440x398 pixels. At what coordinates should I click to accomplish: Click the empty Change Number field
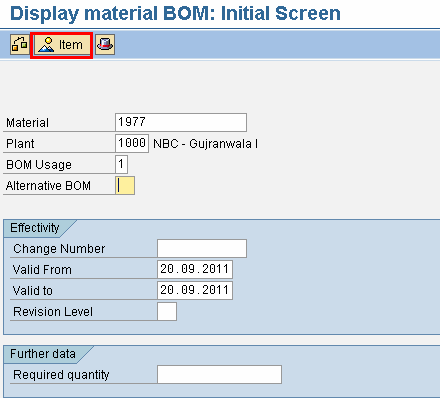[202, 248]
